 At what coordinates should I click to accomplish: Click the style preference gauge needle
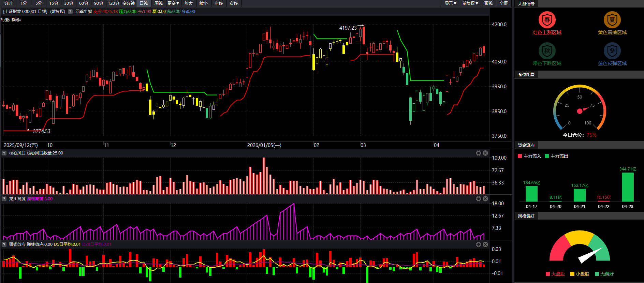[x=590, y=256]
